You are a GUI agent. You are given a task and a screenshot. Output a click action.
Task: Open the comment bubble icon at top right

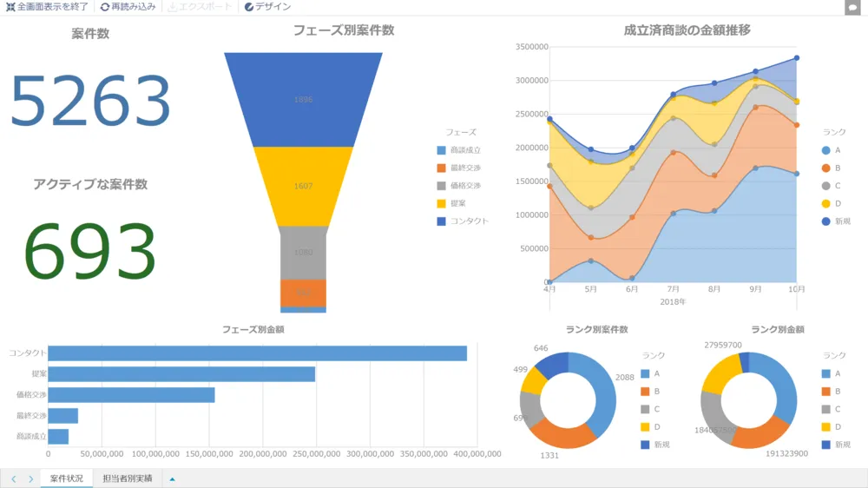852,8
